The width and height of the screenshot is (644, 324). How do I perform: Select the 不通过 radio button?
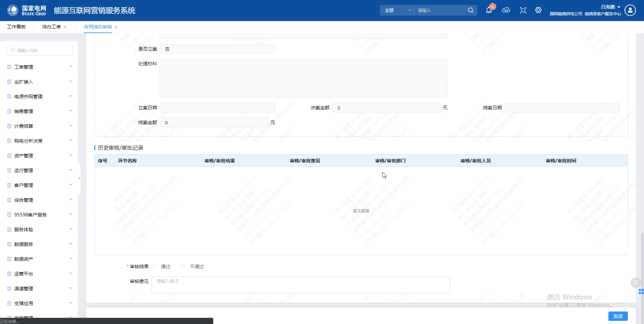point(183,267)
